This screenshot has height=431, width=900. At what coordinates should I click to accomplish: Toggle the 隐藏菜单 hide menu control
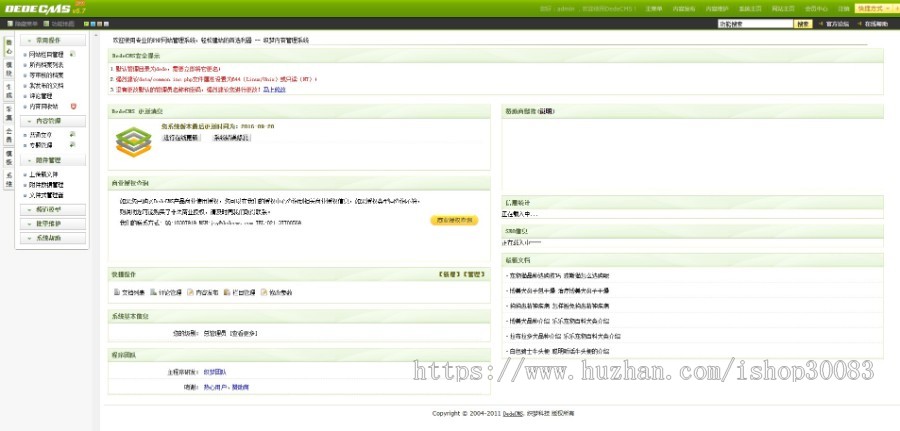click(25, 23)
